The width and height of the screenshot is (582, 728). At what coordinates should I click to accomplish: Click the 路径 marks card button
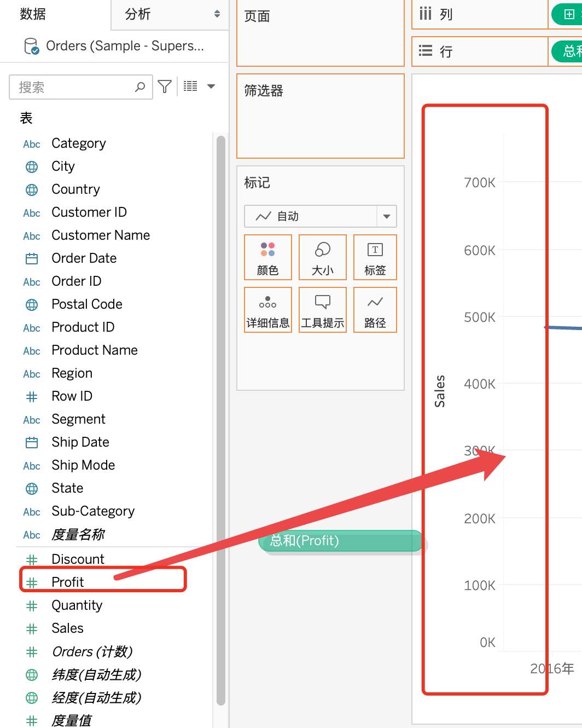click(x=375, y=310)
